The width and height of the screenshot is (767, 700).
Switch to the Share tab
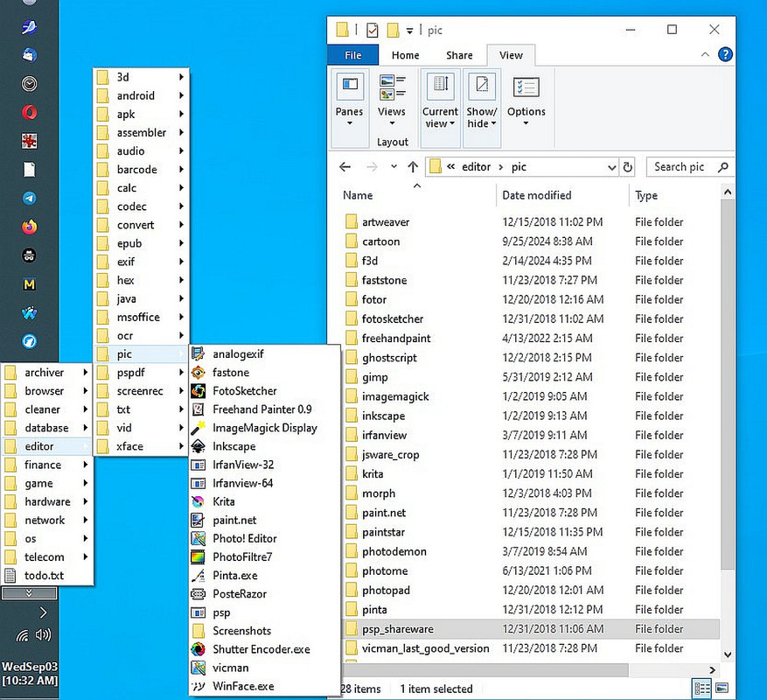point(459,55)
